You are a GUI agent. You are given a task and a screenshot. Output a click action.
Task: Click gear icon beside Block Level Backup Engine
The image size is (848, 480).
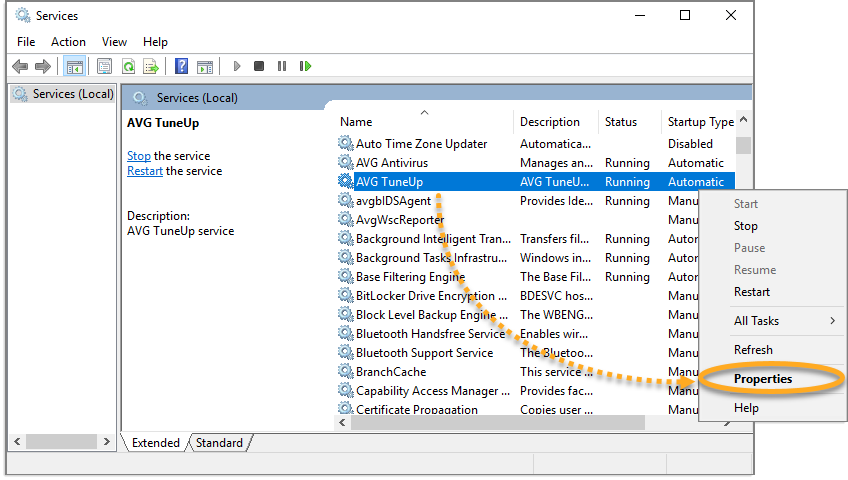tap(346, 315)
